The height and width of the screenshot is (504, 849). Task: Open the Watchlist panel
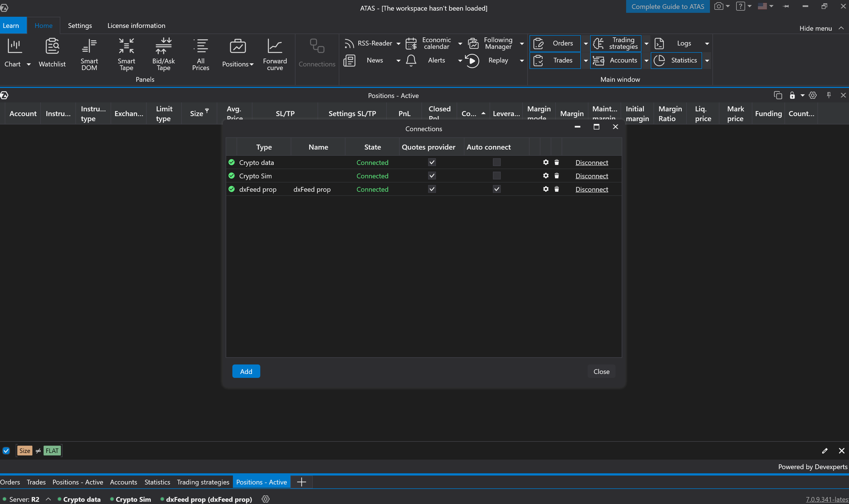(52, 53)
